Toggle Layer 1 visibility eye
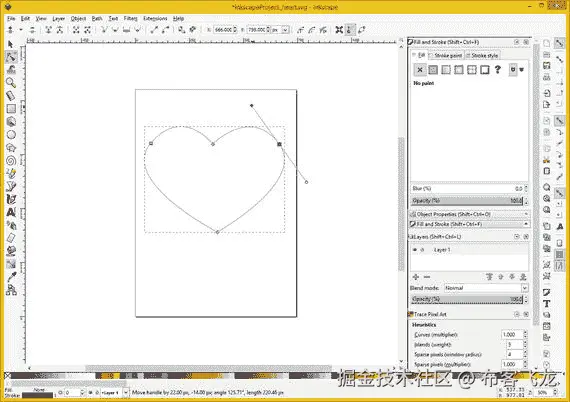This screenshot has height=402, width=570. (414, 250)
